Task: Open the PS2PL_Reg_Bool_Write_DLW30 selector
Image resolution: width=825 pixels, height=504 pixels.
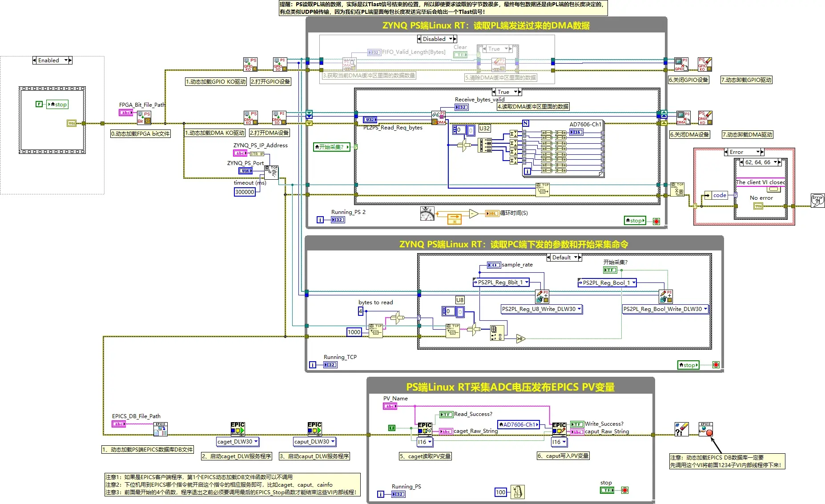Action: 665,309
